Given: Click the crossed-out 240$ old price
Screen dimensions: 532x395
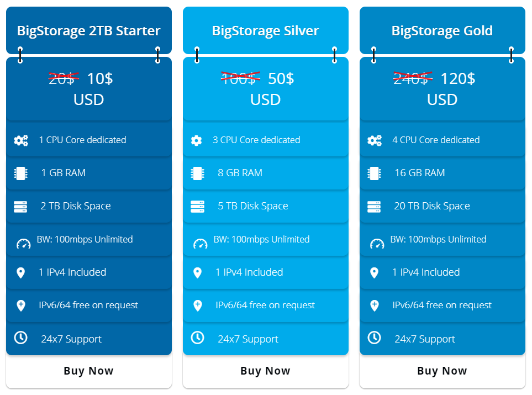Looking at the screenshot, I should tap(413, 78).
